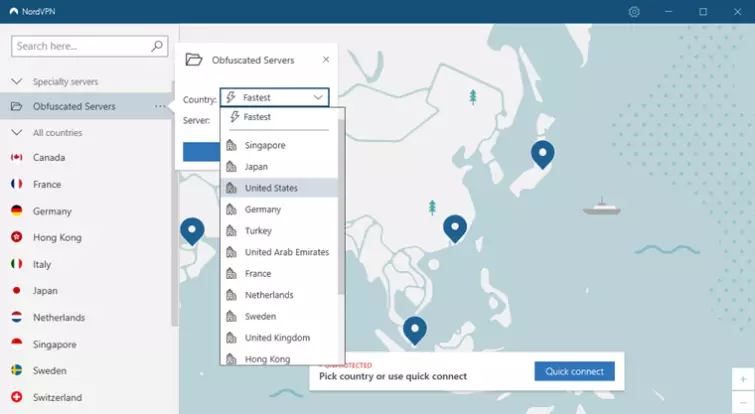This screenshot has height=414, width=755.
Task: Connect to Canada in country list
Action: coord(49,157)
